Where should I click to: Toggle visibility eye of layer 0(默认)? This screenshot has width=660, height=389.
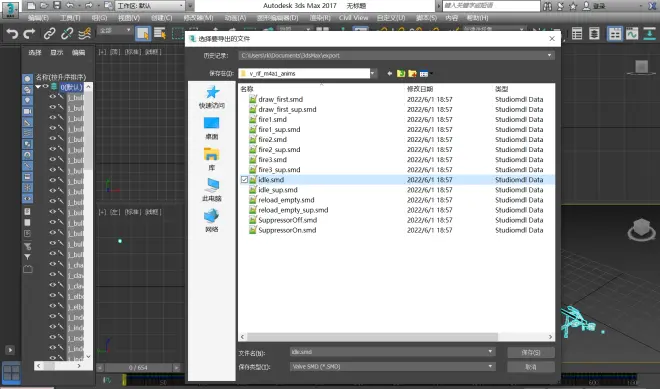[x=46, y=87]
